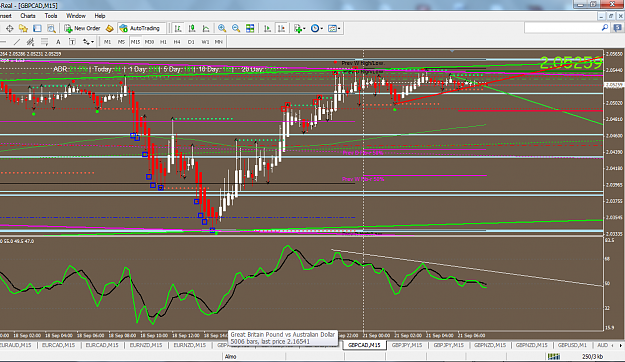Open the Charts menu
The width and height of the screenshot is (625, 362).
click(28, 16)
